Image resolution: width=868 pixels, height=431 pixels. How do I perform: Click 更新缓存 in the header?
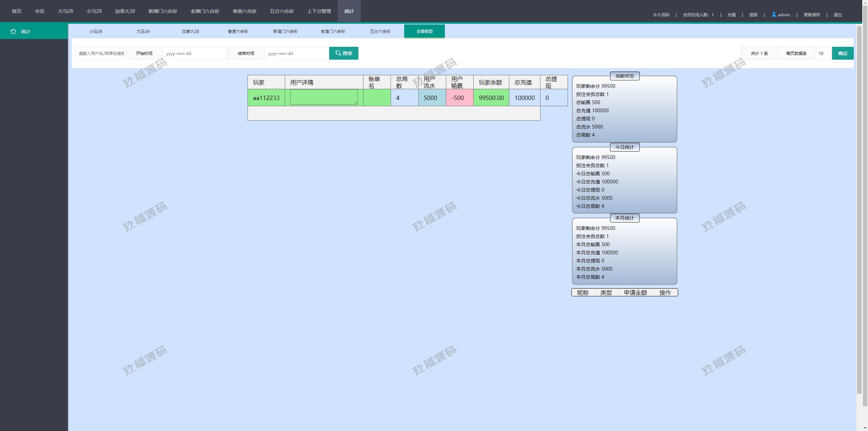pyautogui.click(x=812, y=15)
